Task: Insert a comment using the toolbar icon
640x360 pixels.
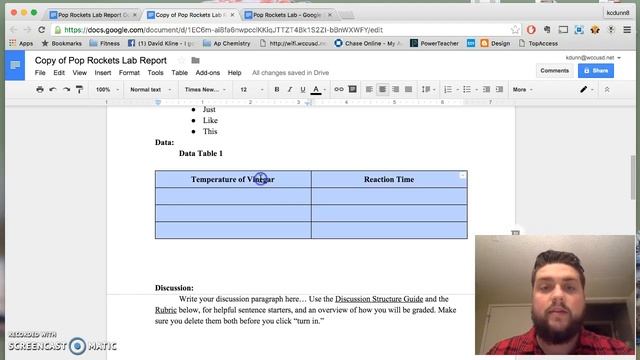Action: tap(353, 89)
